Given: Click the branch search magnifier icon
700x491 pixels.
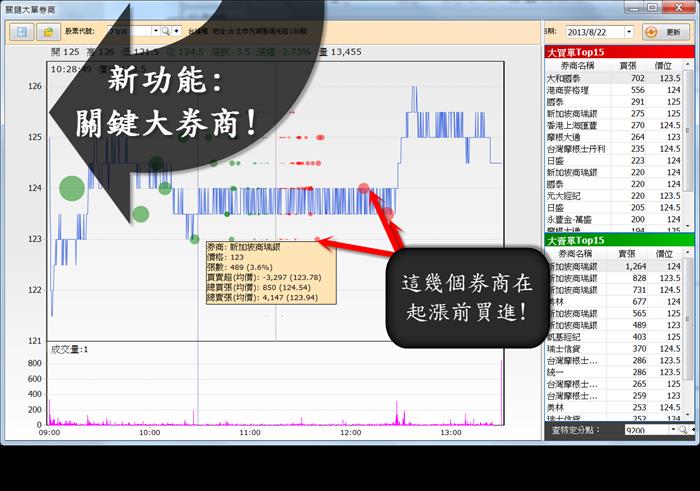Looking at the screenshot, I should (683, 430).
